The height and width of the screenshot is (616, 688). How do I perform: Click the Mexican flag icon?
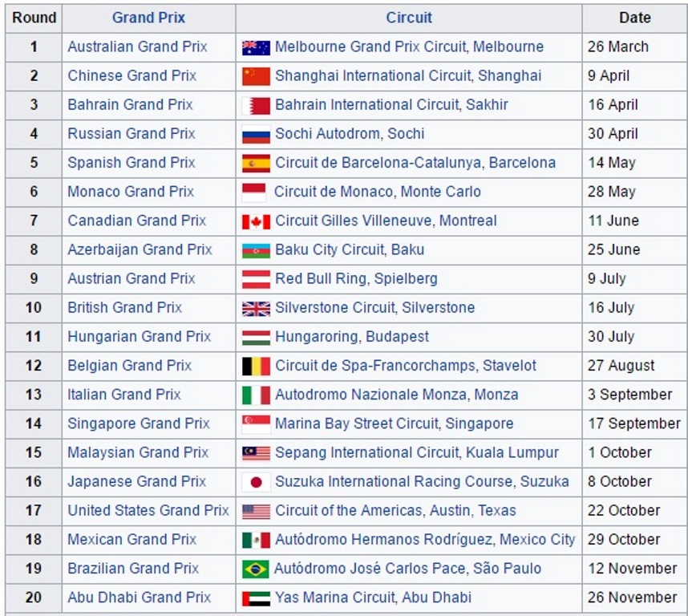256,540
